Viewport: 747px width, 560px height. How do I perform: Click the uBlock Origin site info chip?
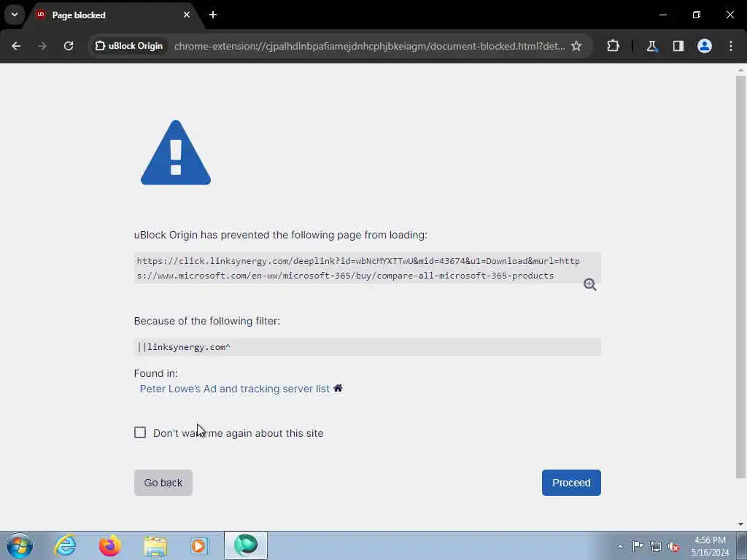[128, 46]
